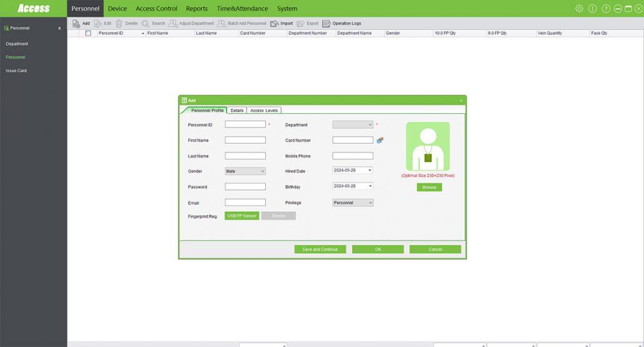This screenshot has height=347, width=644.
Task: Open the Privilege dropdown
Action: tap(353, 203)
